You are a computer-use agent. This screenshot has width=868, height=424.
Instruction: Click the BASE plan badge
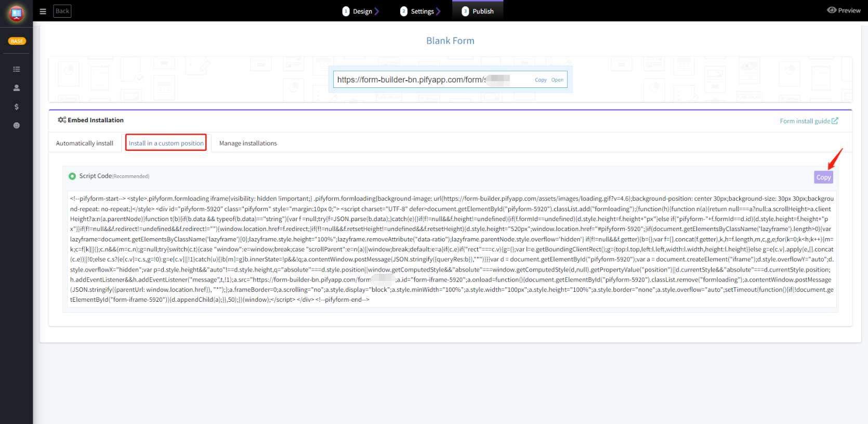[x=17, y=41]
